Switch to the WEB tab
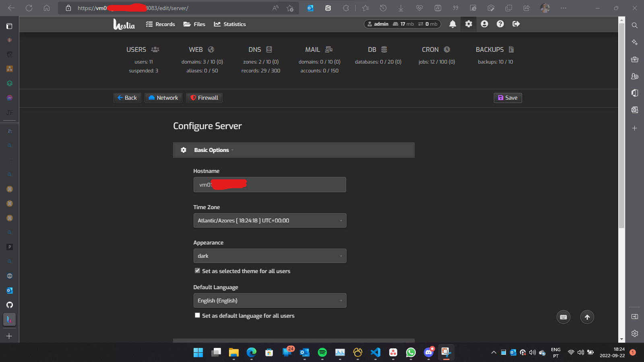The width and height of the screenshot is (644, 362). point(202,49)
